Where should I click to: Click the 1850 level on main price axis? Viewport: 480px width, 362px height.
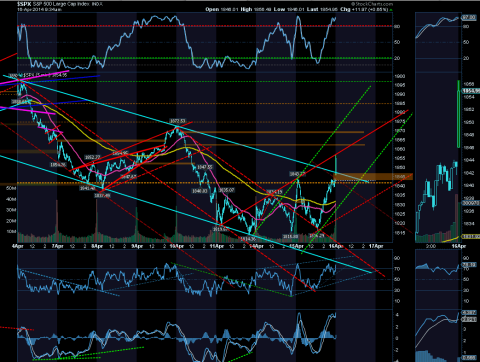pyautogui.click(x=399, y=168)
